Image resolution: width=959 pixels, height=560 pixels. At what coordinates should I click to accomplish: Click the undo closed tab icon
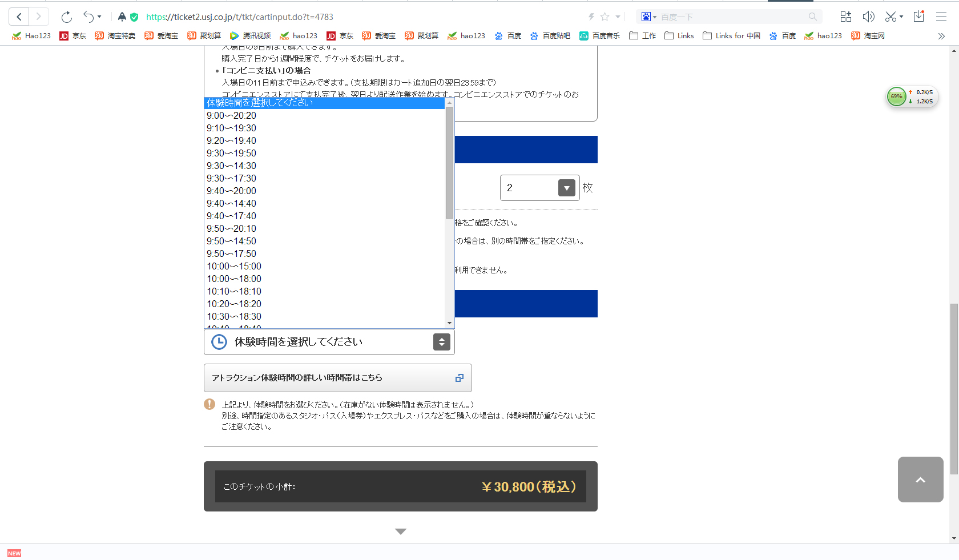[88, 17]
